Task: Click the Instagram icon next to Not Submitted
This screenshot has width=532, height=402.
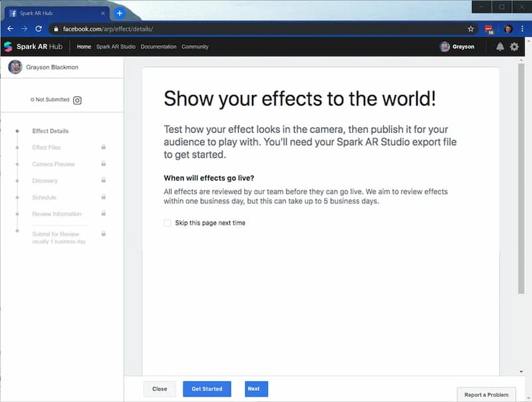Action: click(x=77, y=100)
